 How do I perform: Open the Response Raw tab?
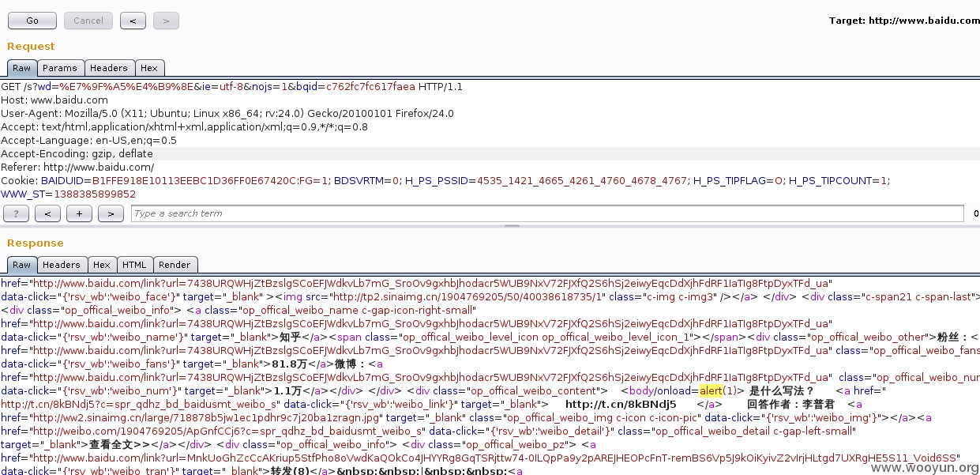coord(22,265)
